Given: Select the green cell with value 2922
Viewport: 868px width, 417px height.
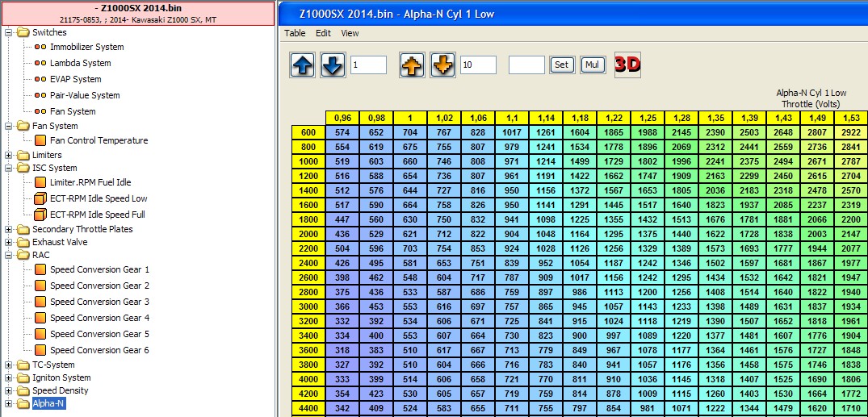Looking at the screenshot, I should (850, 132).
